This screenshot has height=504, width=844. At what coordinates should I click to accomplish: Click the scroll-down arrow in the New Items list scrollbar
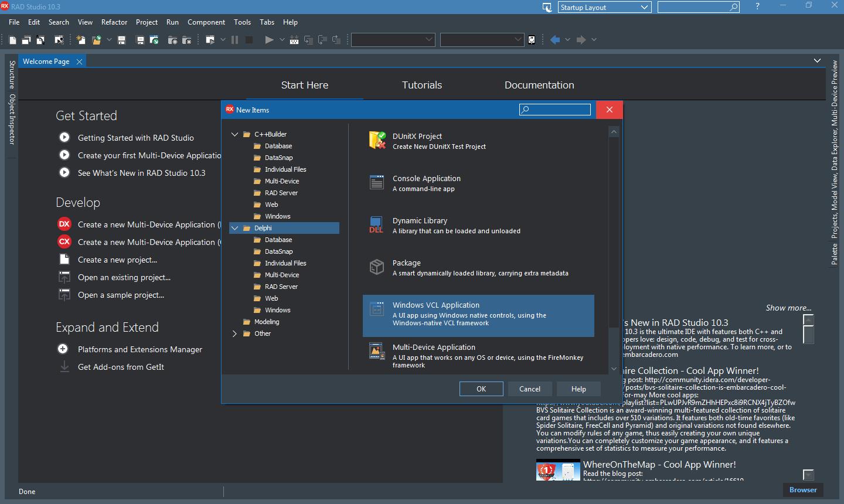[x=614, y=369]
